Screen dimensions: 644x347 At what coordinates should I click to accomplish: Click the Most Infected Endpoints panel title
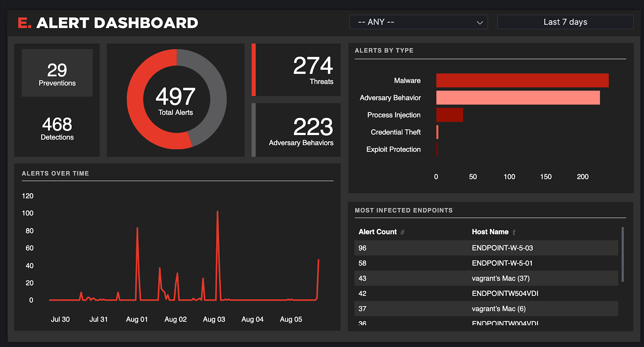[404, 210]
